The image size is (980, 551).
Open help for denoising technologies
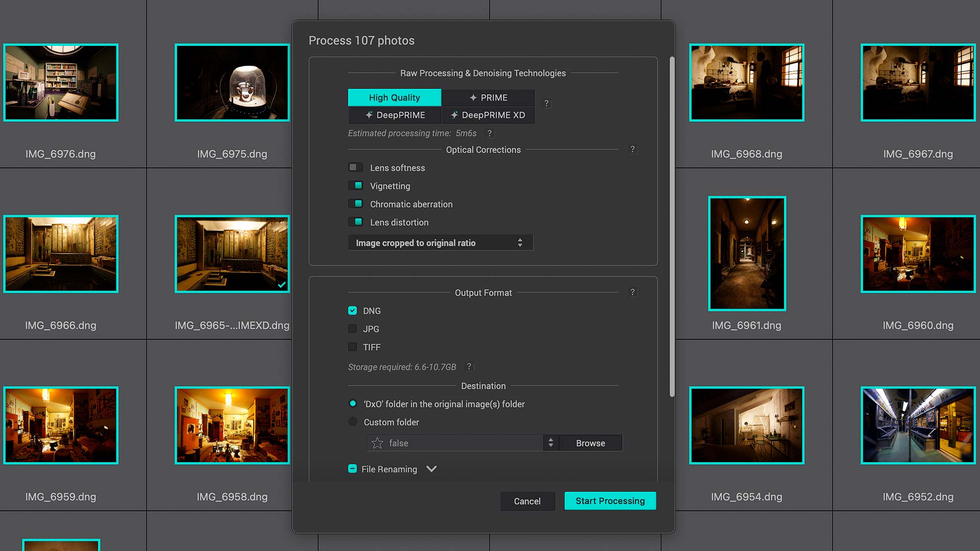[x=546, y=104]
